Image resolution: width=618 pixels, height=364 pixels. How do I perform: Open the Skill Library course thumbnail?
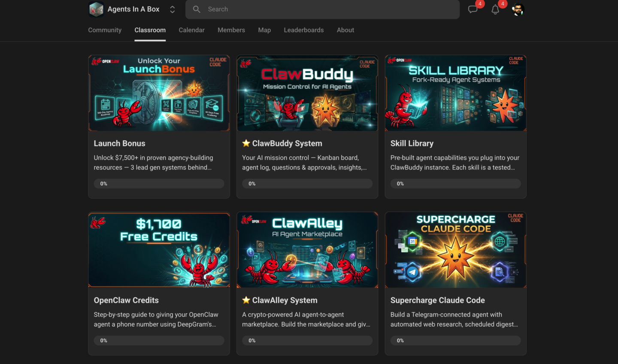coord(456,93)
